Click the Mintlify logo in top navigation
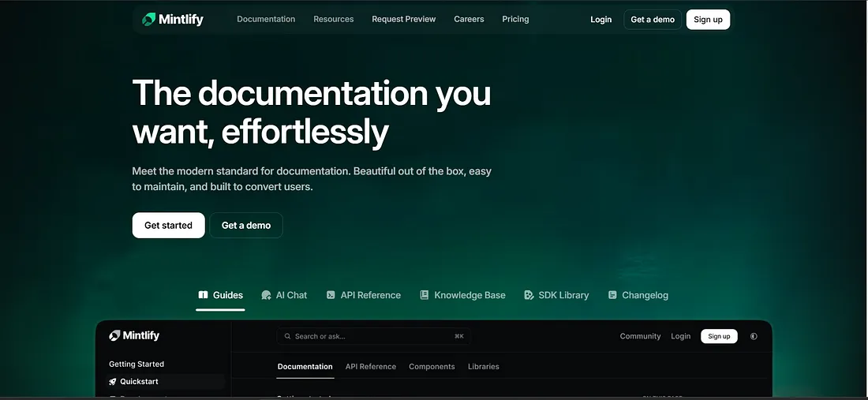This screenshot has height=400, width=868. pyautogui.click(x=173, y=20)
